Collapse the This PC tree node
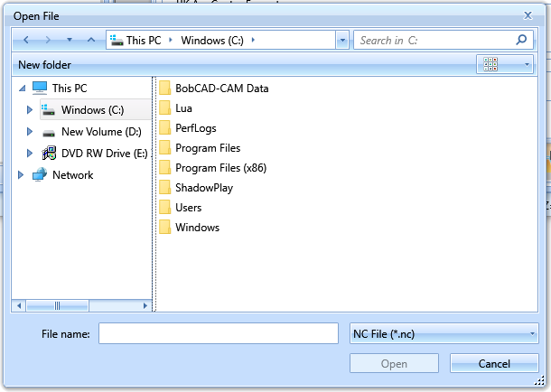551x392 pixels. point(22,89)
